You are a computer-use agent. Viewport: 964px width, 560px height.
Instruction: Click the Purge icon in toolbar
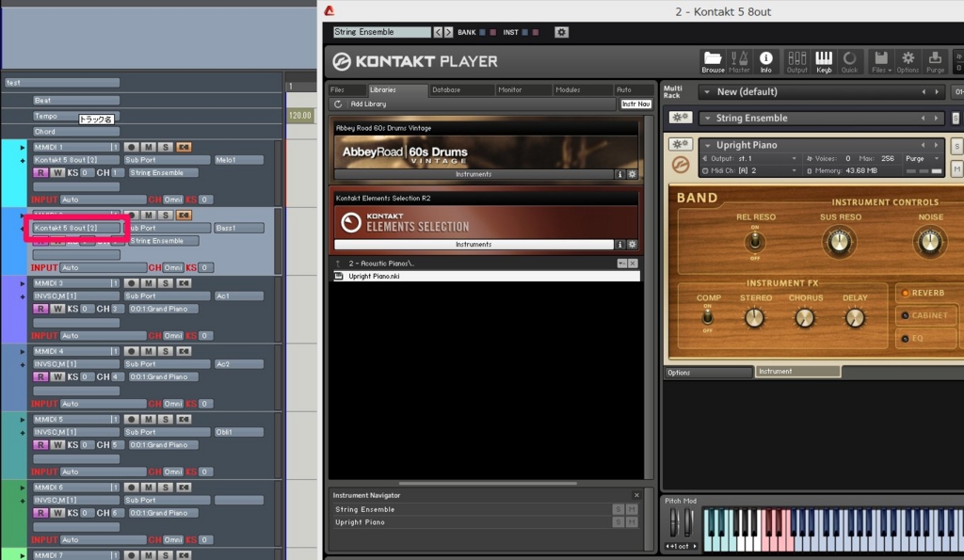[935, 61]
